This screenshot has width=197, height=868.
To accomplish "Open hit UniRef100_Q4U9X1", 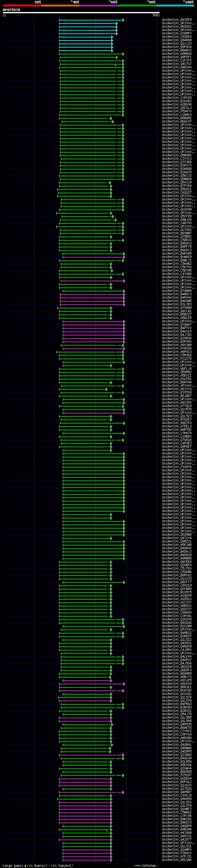I will [177, 643].
